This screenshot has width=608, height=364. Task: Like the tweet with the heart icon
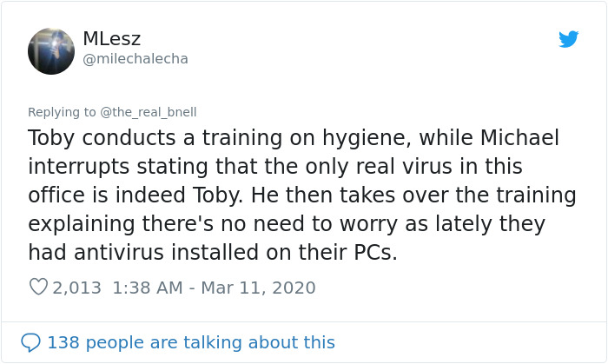pyautogui.click(x=38, y=287)
